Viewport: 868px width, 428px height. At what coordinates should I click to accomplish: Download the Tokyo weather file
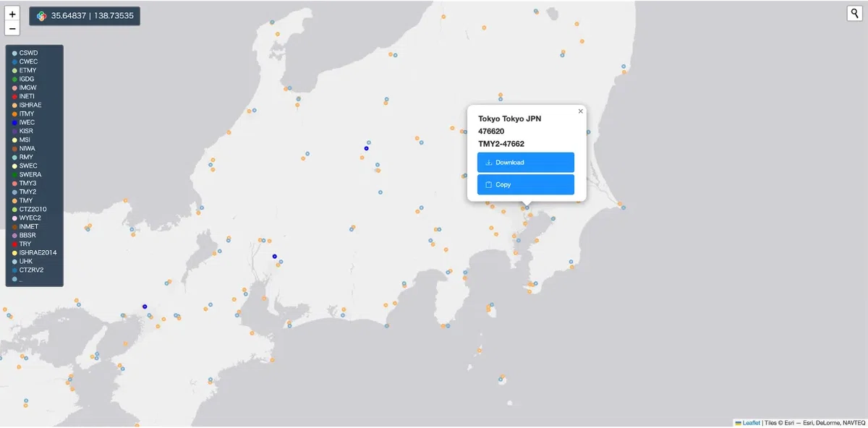coord(526,163)
